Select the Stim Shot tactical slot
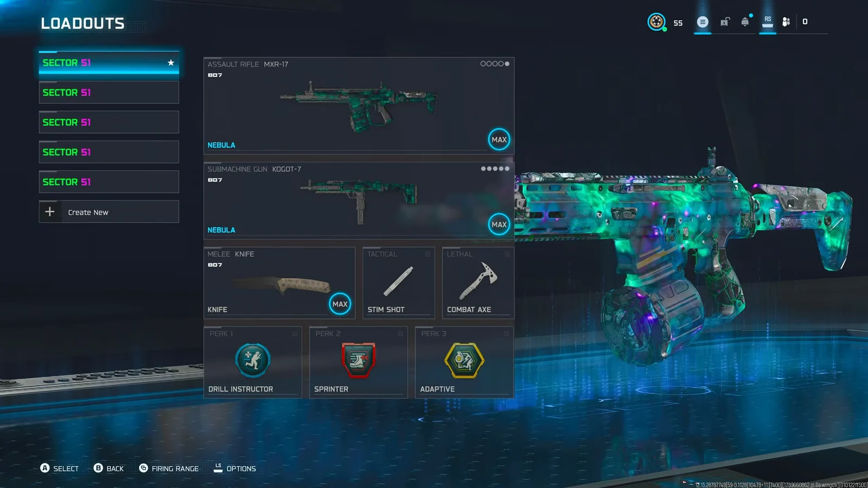The image size is (868, 488). (x=398, y=282)
